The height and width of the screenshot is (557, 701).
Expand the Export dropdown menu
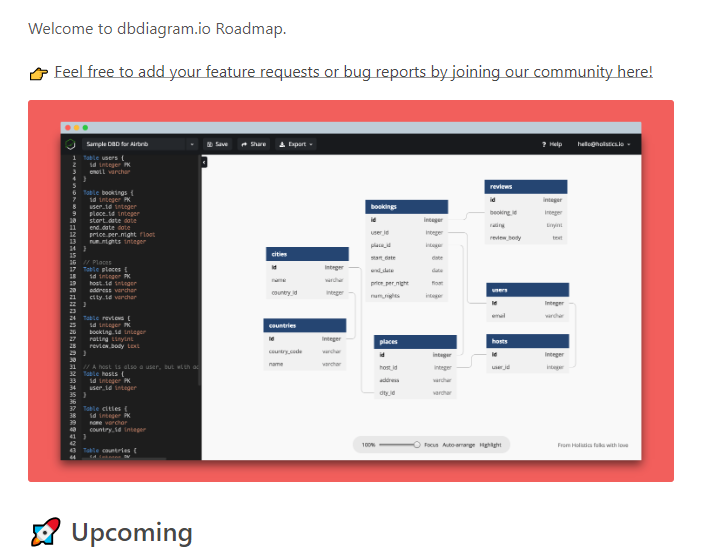tap(296, 144)
